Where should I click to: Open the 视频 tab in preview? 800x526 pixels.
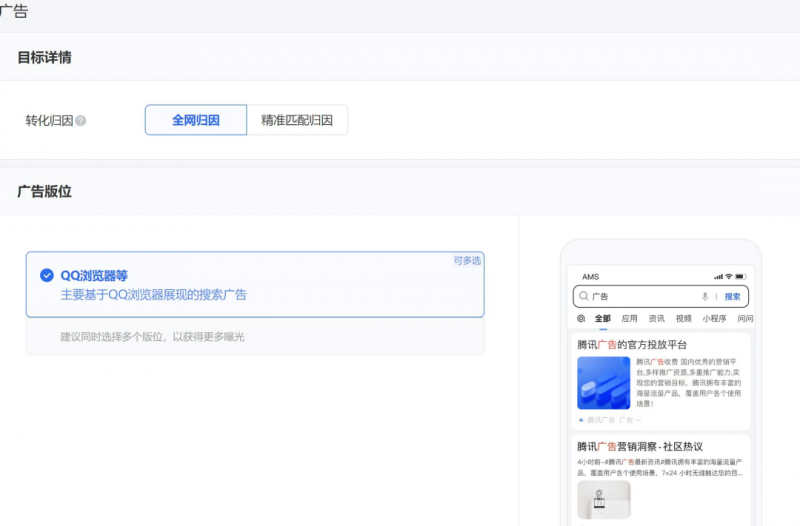(683, 319)
